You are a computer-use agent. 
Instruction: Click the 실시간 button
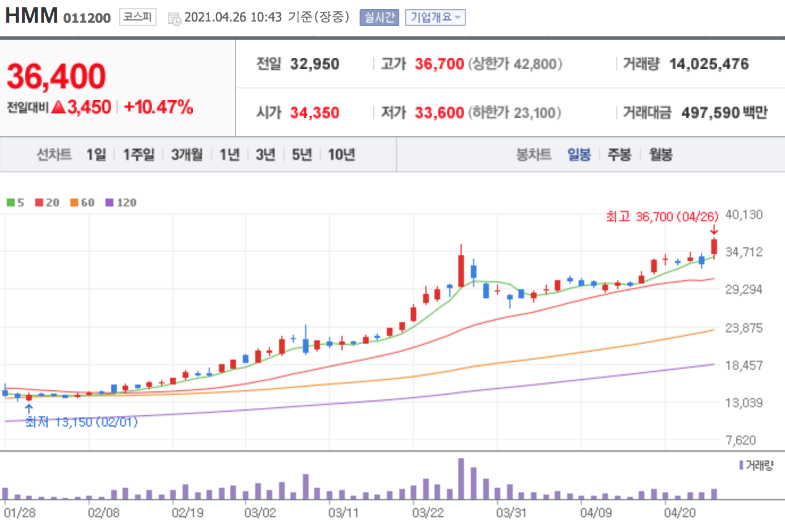click(x=379, y=18)
